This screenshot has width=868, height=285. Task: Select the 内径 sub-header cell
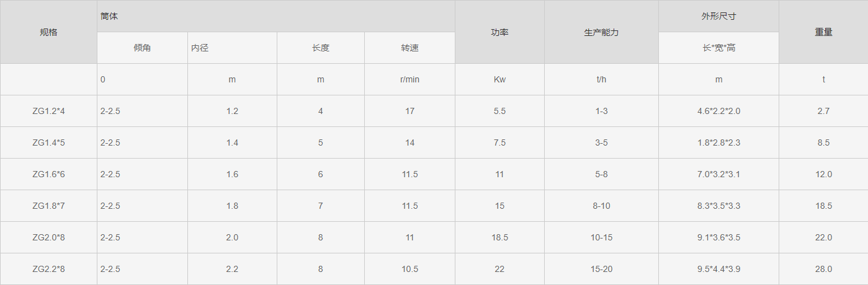(233, 48)
